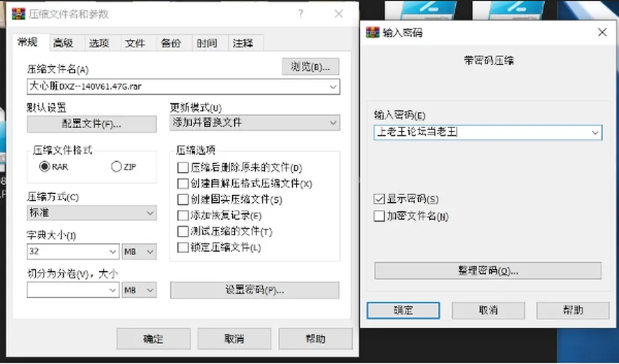Click 整理密码(O)... button
619x364 pixels.
(x=488, y=271)
